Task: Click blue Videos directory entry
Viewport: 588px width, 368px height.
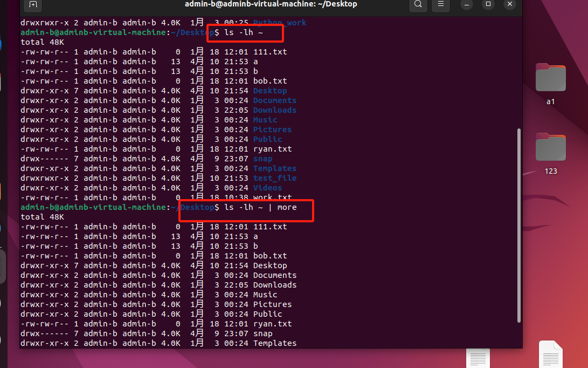Action: click(x=267, y=188)
